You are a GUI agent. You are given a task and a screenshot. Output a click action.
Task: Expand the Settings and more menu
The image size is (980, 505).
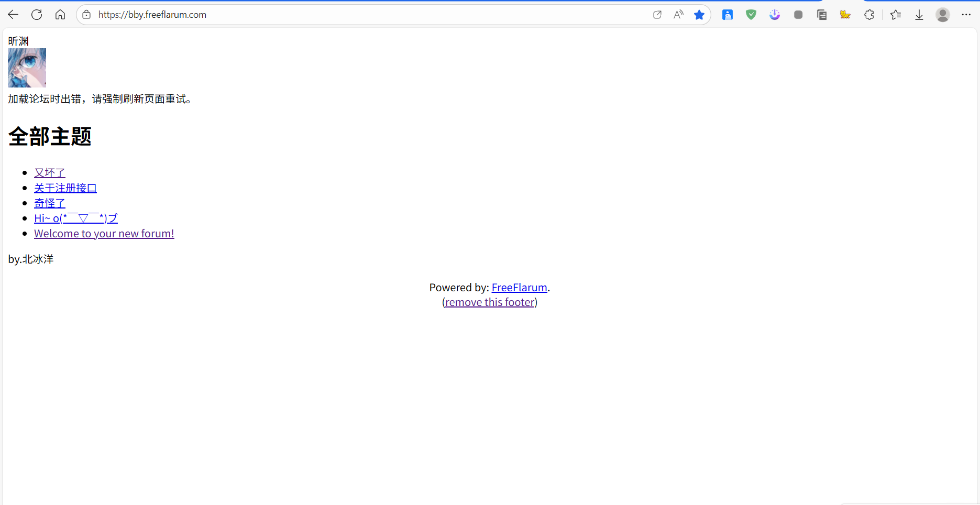click(966, 15)
